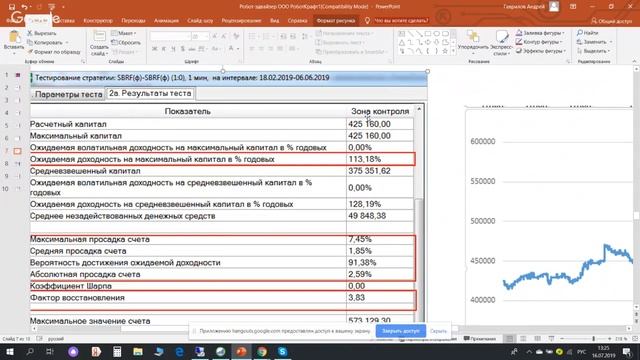The image size is (640, 360).
Task: Select rectangle shape in shapes gallery
Action: click(427, 33)
